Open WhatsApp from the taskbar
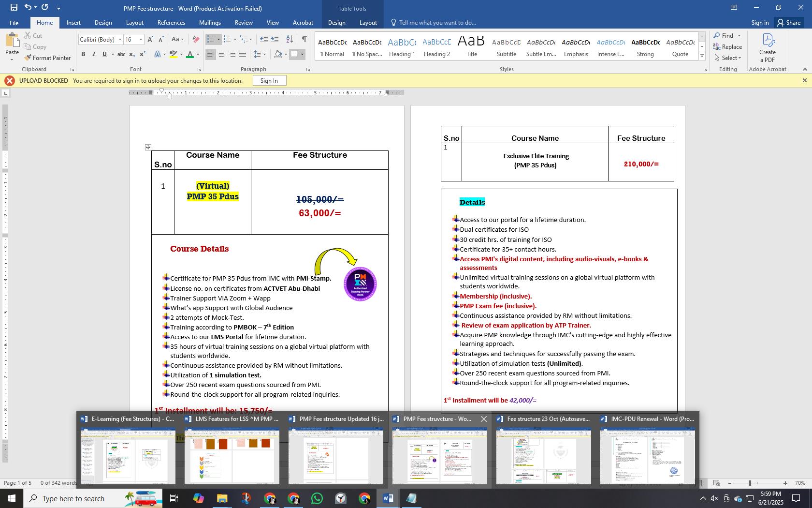This screenshot has height=508, width=812. [x=317, y=498]
